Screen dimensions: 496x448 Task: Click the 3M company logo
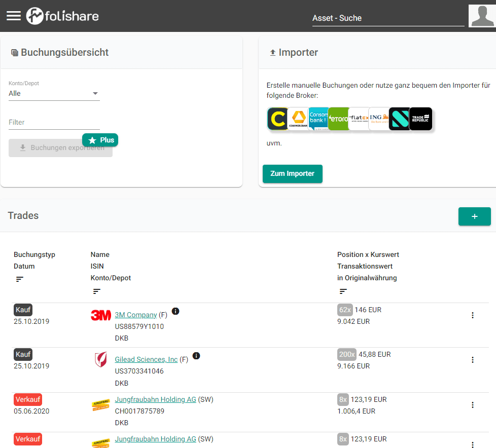pos(101,315)
